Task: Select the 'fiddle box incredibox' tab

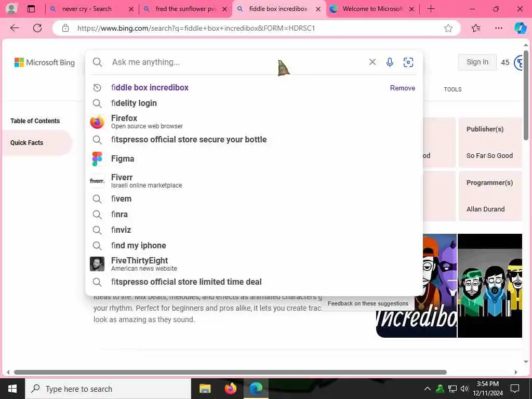Action: coord(278,9)
